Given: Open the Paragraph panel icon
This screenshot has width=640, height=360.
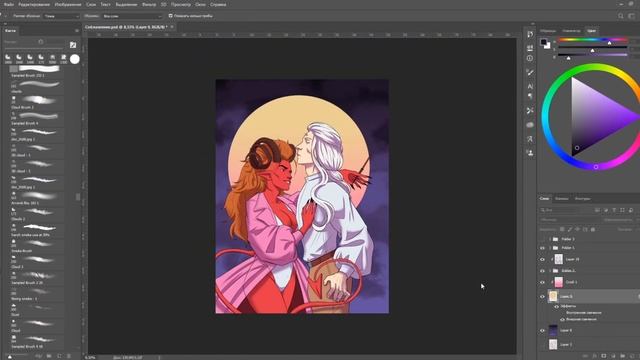Looking at the screenshot, I should pyautogui.click(x=530, y=96).
